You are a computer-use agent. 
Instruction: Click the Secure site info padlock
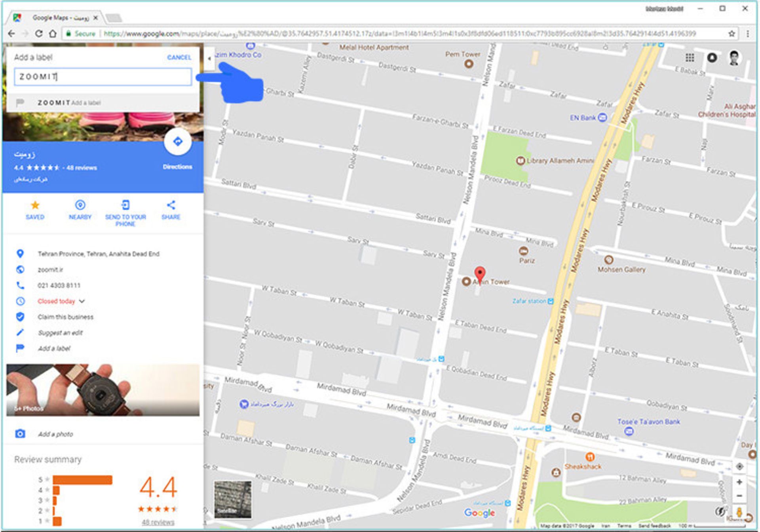coord(68,34)
